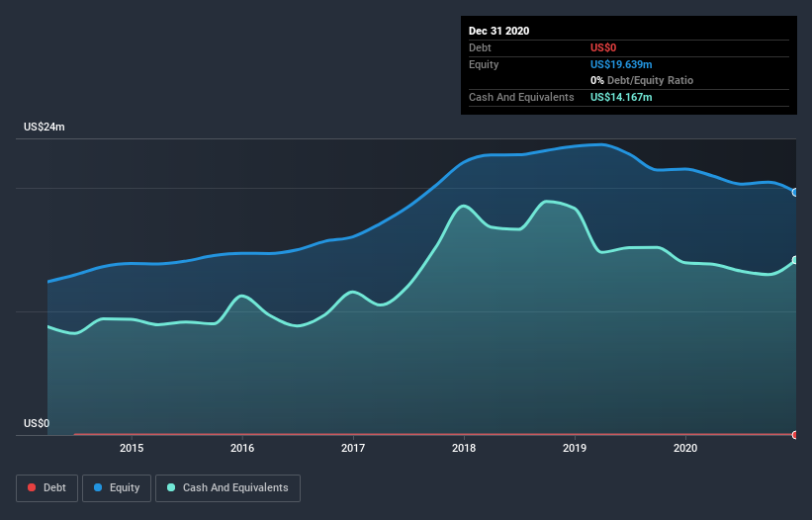Select the Cash And Equivalents end-point marker

[795, 260]
